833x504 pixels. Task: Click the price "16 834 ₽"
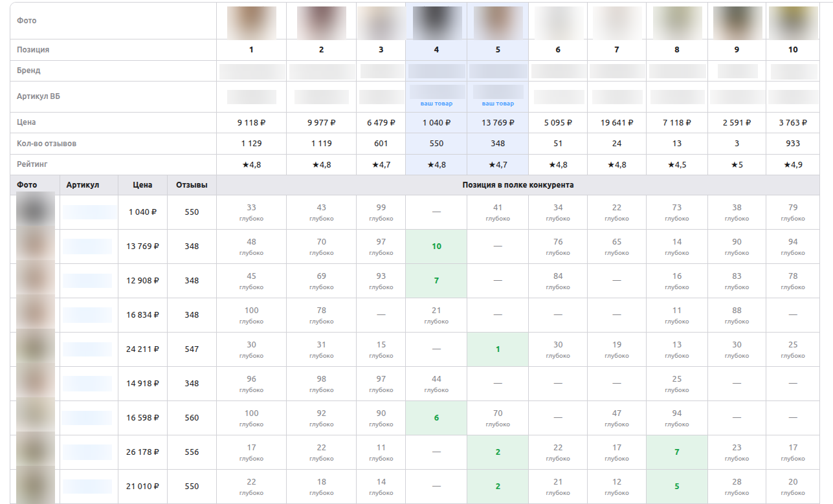pos(142,315)
